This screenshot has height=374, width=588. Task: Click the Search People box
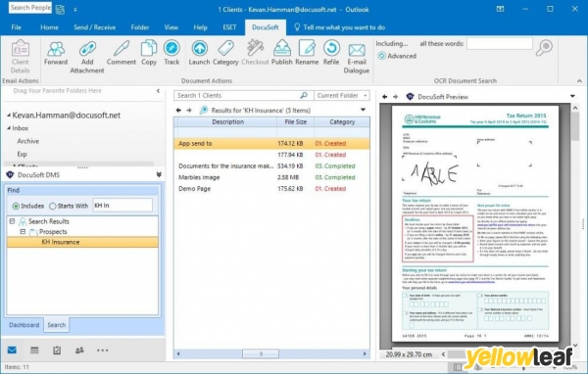coord(30,8)
